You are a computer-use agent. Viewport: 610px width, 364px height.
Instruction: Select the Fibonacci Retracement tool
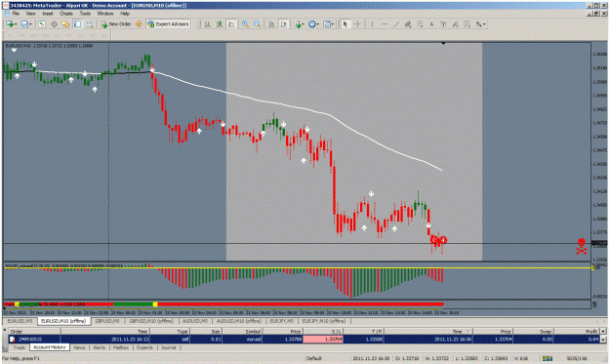[x=420, y=24]
